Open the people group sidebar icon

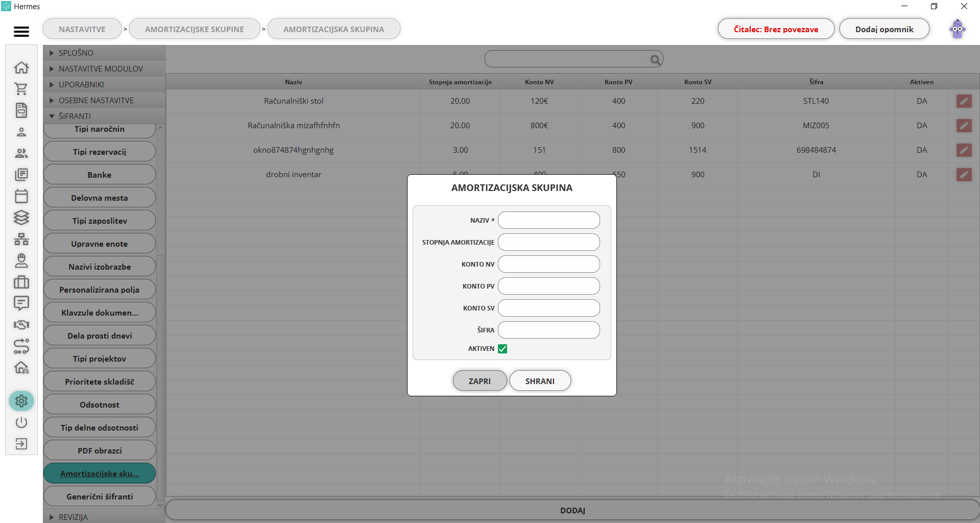(x=21, y=153)
